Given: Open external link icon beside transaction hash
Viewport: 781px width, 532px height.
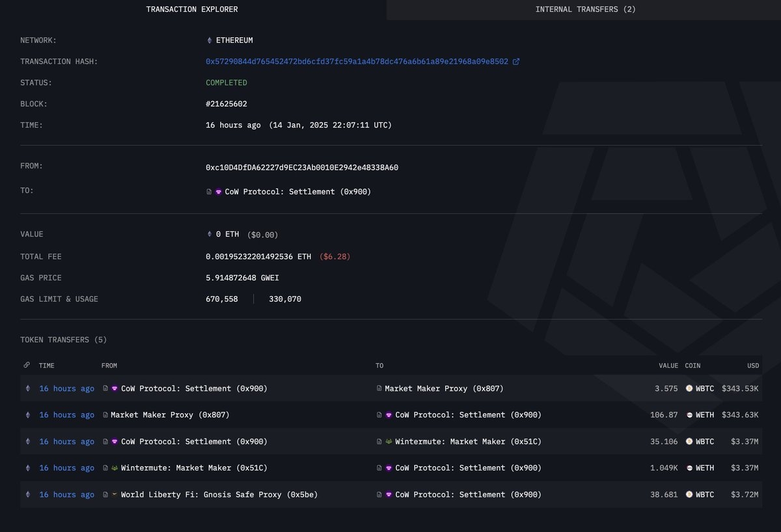Looking at the screenshot, I should pos(516,62).
